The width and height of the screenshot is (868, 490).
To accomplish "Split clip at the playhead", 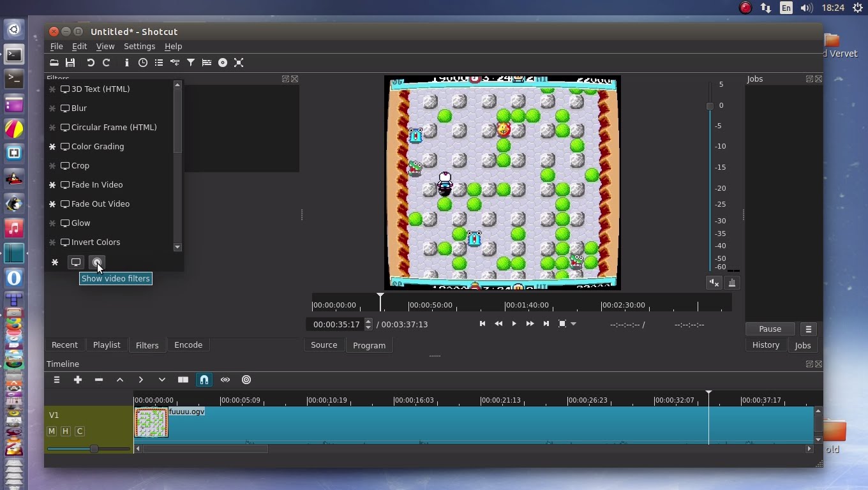I will tap(183, 380).
